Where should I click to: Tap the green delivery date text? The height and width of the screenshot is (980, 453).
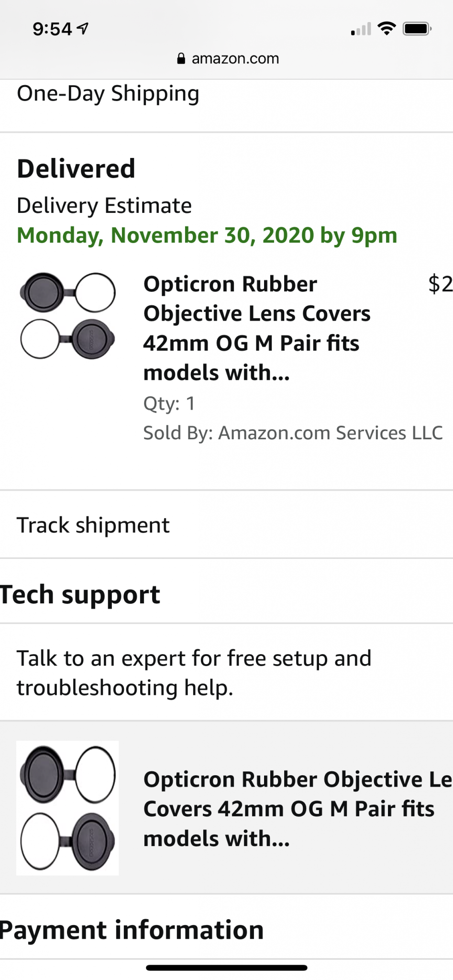pos(207,235)
